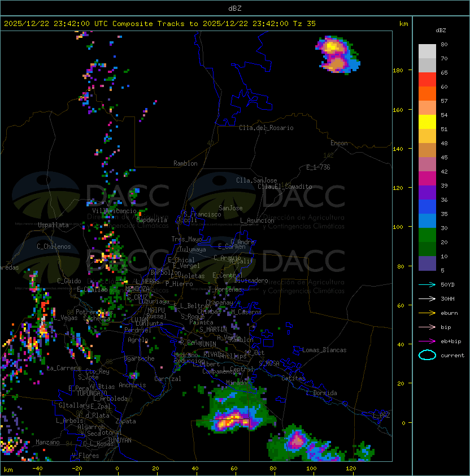
Task: Click the 'Clla.SanJose' map label
Action: point(256,180)
